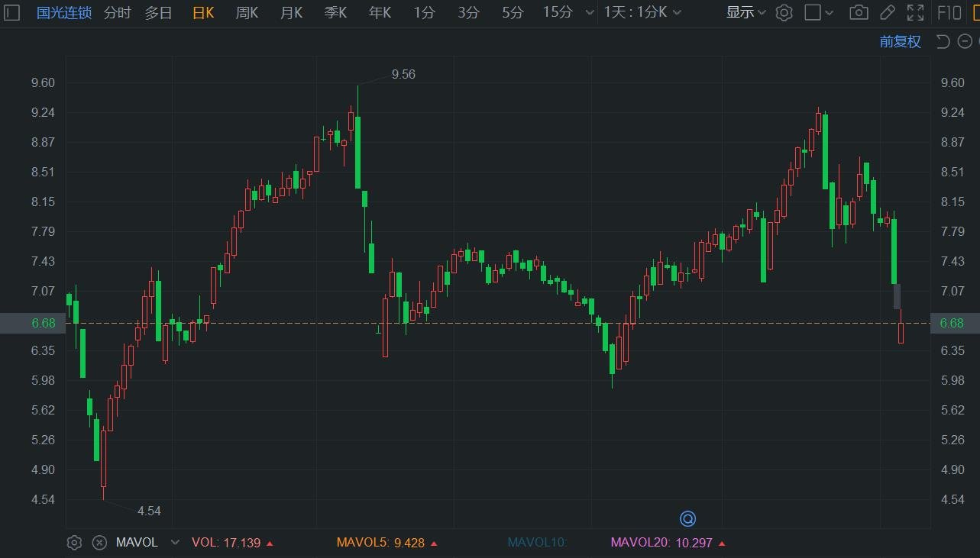Select the 月K monthly candlestick tab
The image size is (980, 558).
pyautogui.click(x=291, y=12)
